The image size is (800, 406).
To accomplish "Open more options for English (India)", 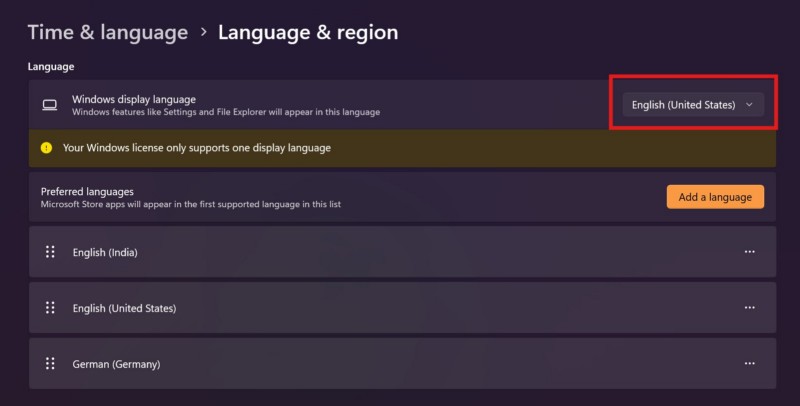I will tap(749, 252).
